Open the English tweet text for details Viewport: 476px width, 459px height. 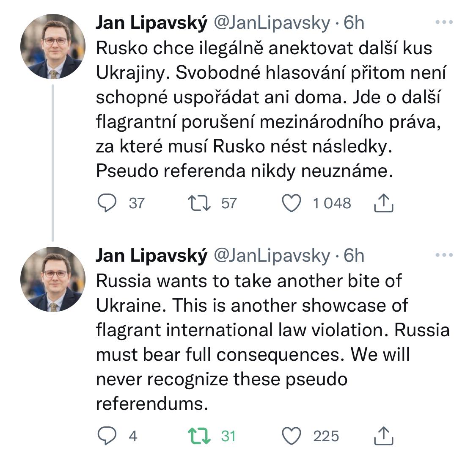coord(272,343)
